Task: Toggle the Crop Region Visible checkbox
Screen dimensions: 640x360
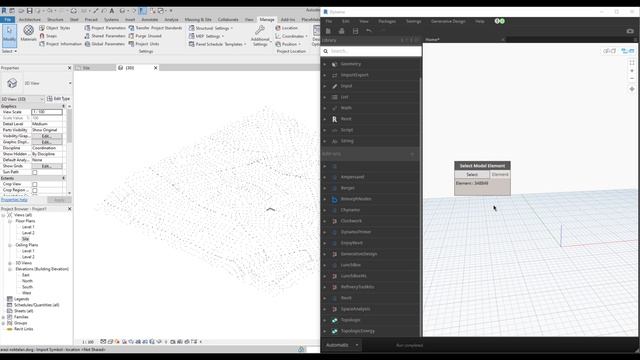Action: 35,190
